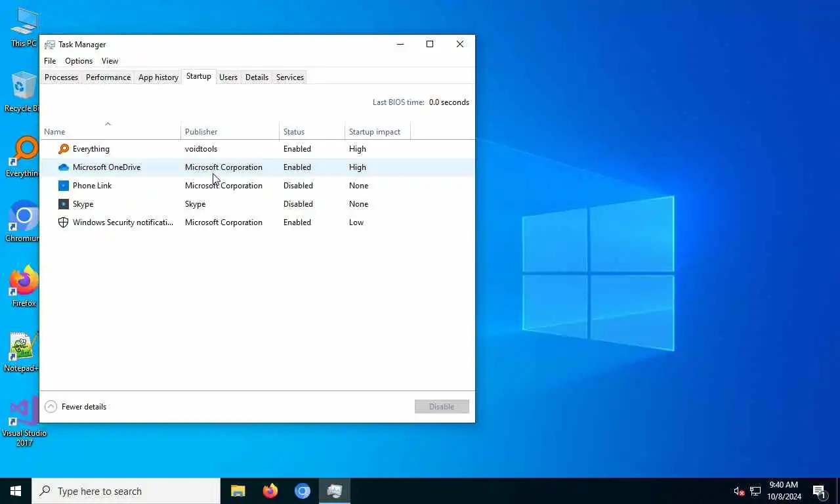Viewport: 840px width, 504px height.
Task: Click the Skype publisher cell
Action: pos(195,204)
